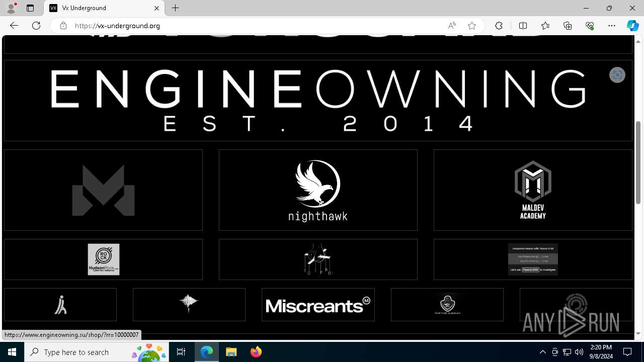Open the Favorites list icon
Screen dimensions: 644x362
point(545,26)
